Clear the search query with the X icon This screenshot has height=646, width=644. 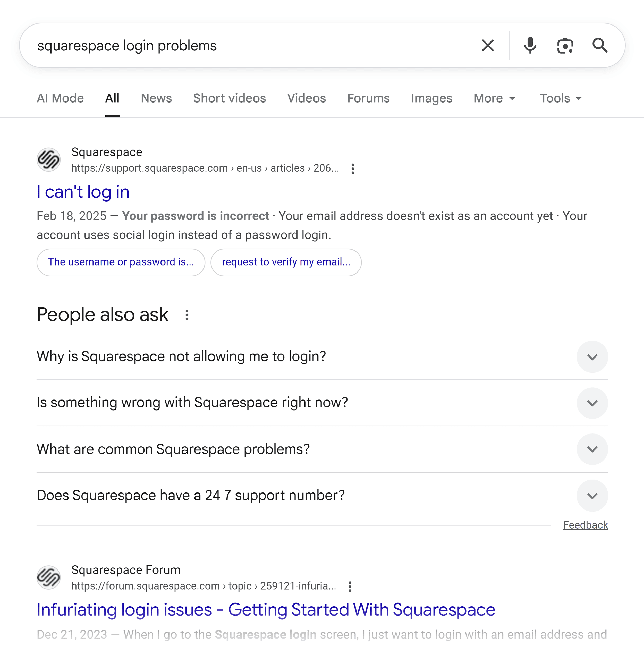click(488, 46)
